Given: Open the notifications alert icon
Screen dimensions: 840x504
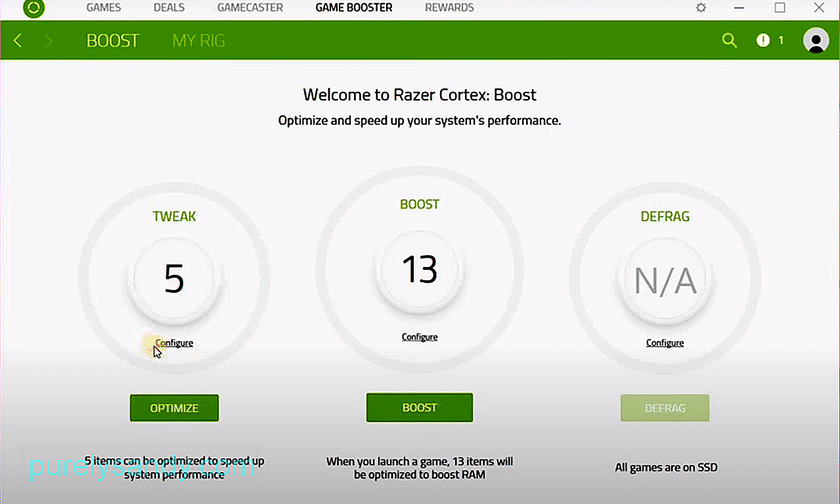Looking at the screenshot, I should pyautogui.click(x=763, y=40).
